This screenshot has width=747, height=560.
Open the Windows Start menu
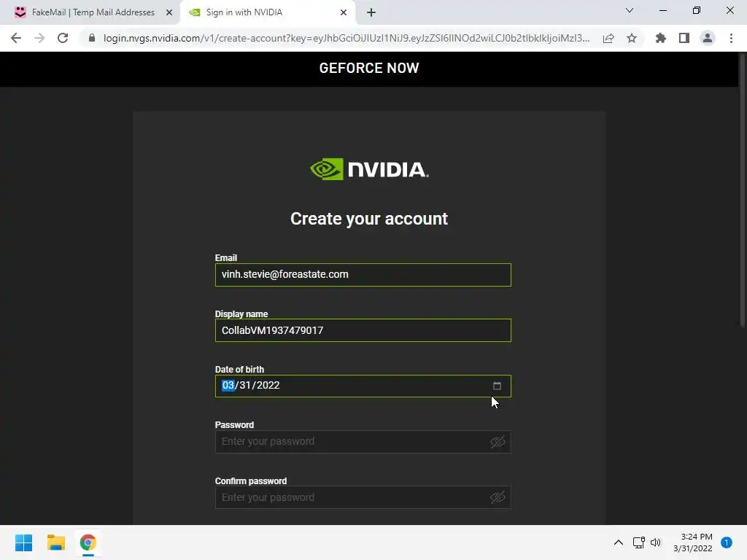click(x=23, y=542)
